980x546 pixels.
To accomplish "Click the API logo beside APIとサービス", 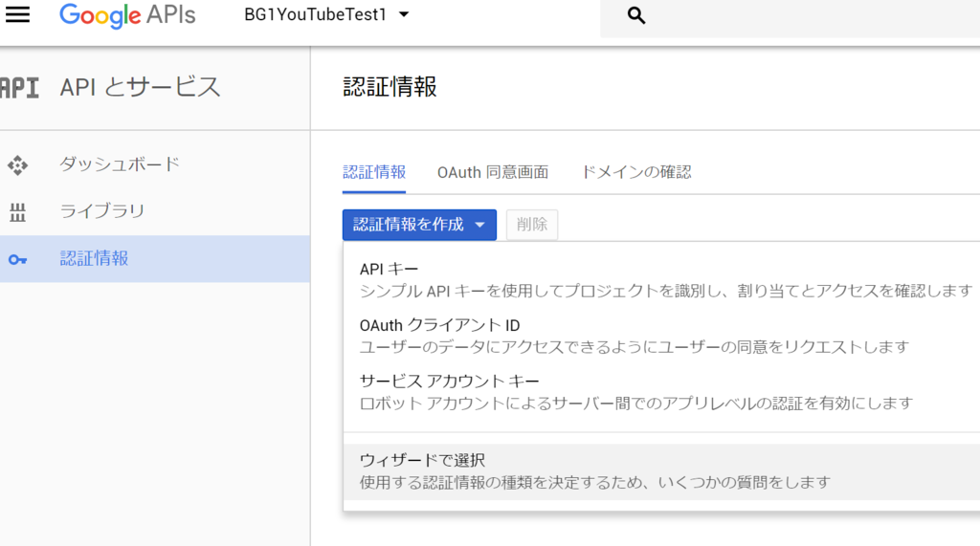I will tap(19, 88).
